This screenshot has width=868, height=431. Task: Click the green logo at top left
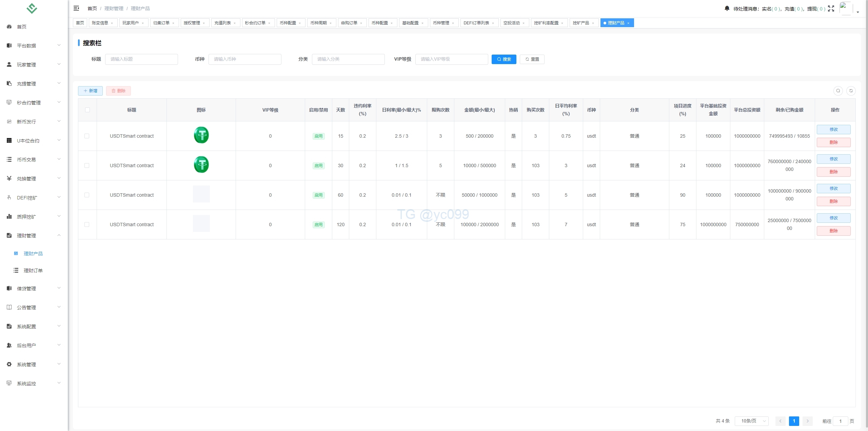click(x=32, y=8)
